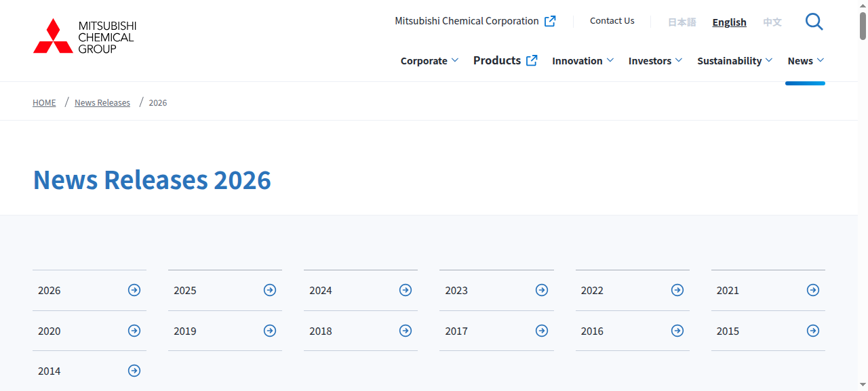The height and width of the screenshot is (391, 868).
Task: Switch the site language to 中文
Action: click(772, 22)
